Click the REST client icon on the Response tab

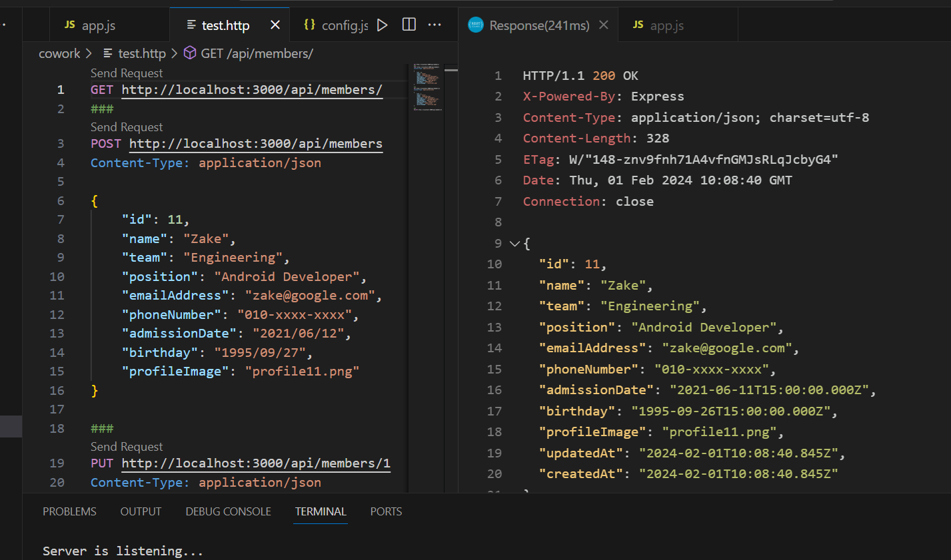pyautogui.click(x=476, y=25)
